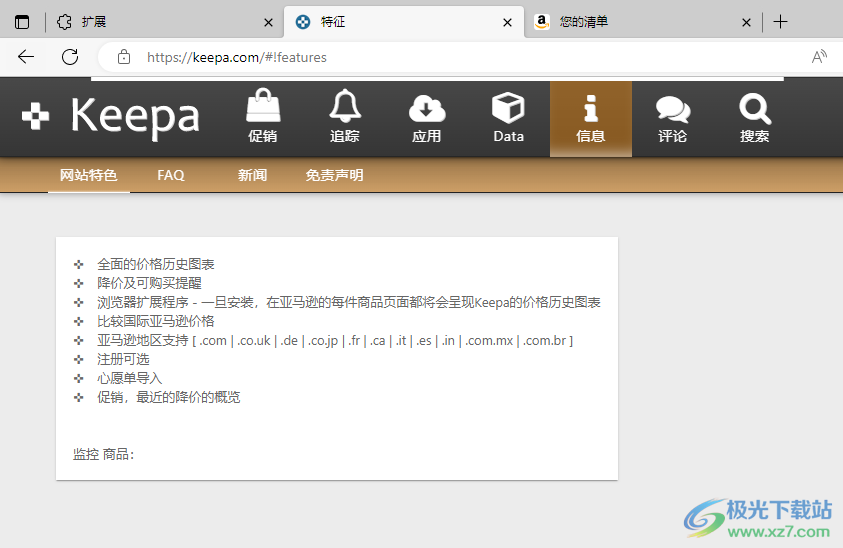This screenshot has width=843, height=548.
Task: Select the 信息 info icon
Action: (591, 117)
